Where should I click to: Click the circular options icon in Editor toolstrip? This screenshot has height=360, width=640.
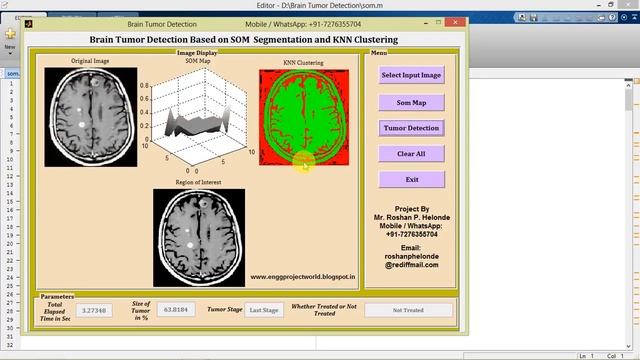[624, 17]
